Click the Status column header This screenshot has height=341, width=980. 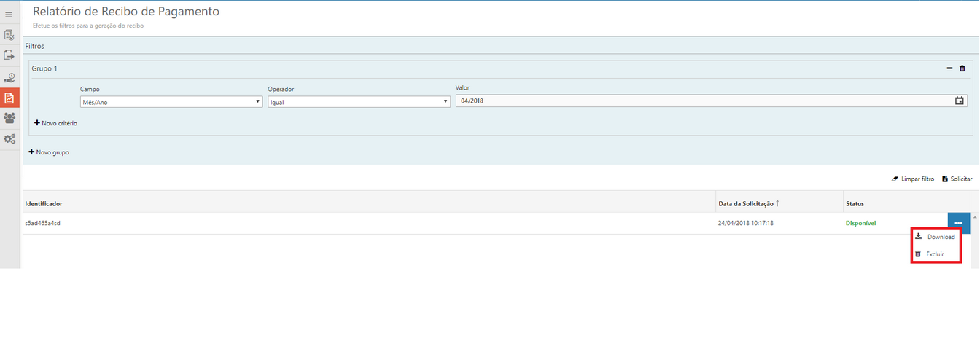[x=855, y=203]
